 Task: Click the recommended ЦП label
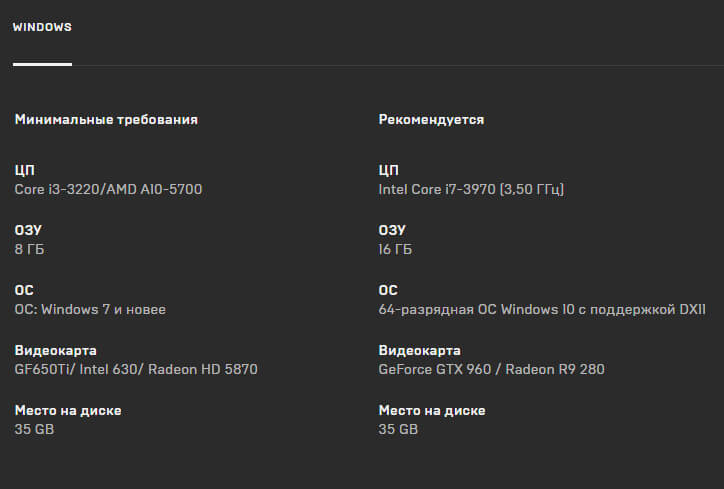tap(388, 170)
